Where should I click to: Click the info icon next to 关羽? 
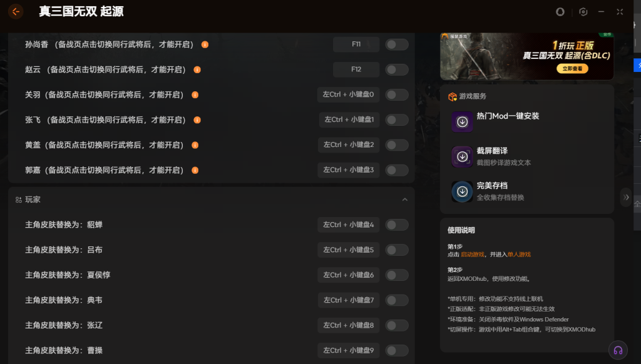(195, 95)
